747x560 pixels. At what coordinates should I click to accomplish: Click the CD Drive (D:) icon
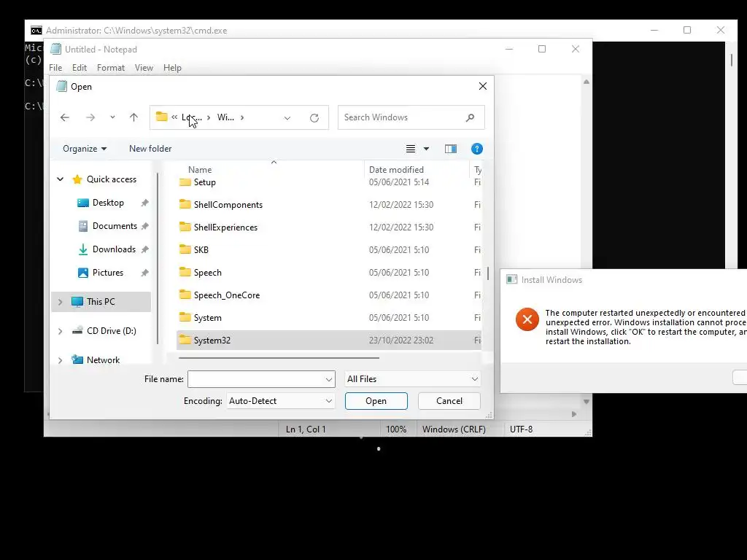(77, 330)
